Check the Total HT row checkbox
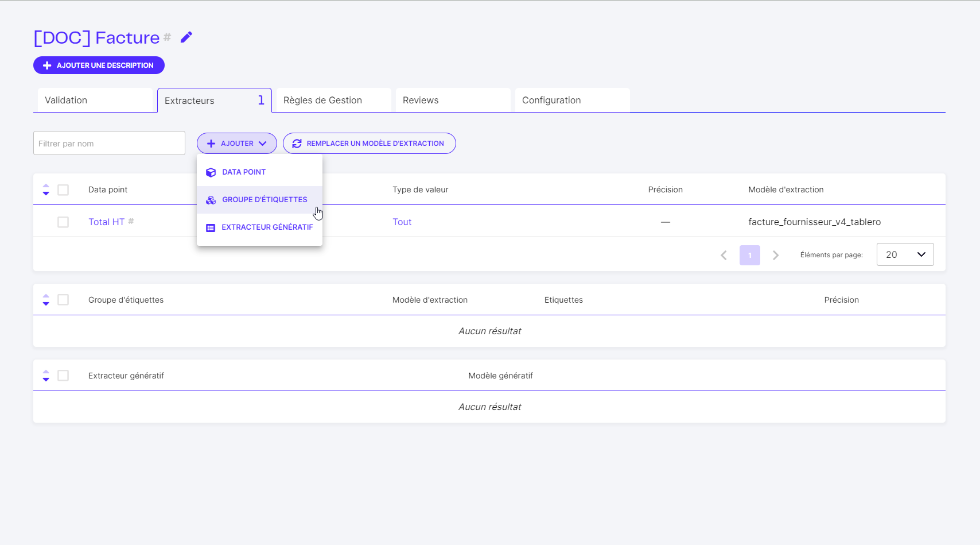The image size is (980, 545). point(63,222)
